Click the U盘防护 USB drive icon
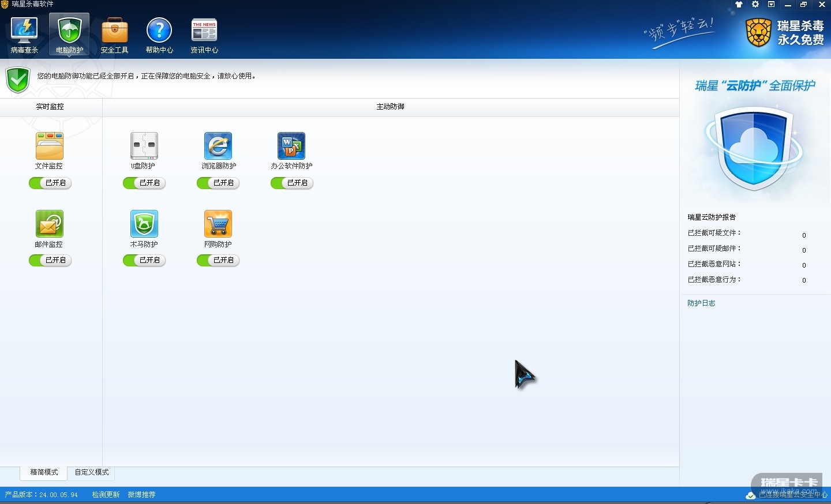831x504 pixels. click(x=144, y=146)
